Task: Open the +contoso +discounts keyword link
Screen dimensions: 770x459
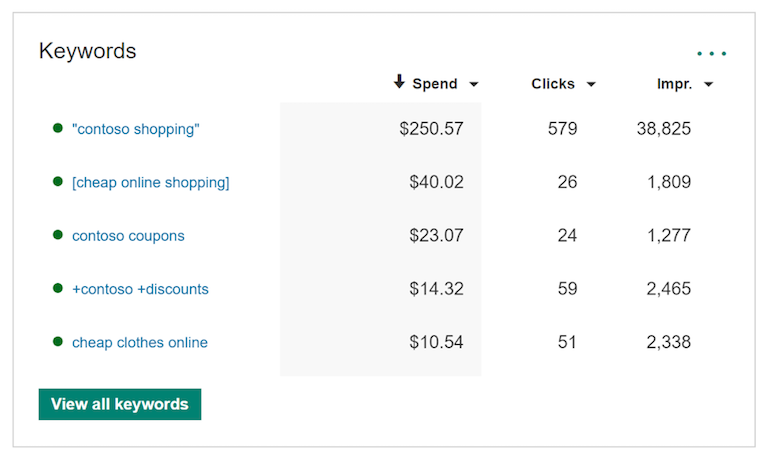Action: click(x=140, y=289)
